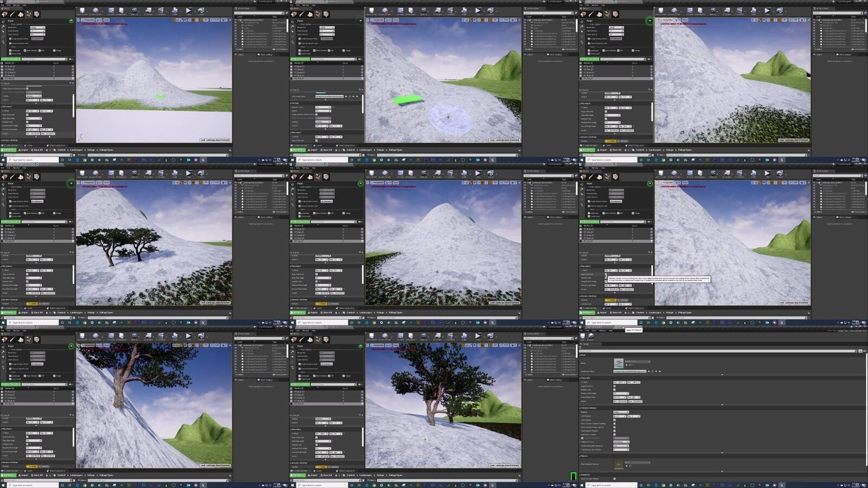Click Save All below the snowy peak crosshair viewport
The width and height of the screenshot is (868, 488).
326,313
